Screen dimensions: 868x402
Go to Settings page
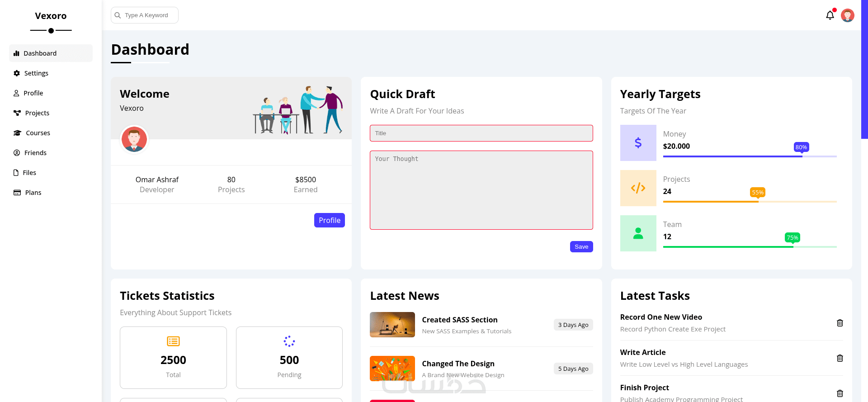pyautogui.click(x=51, y=73)
